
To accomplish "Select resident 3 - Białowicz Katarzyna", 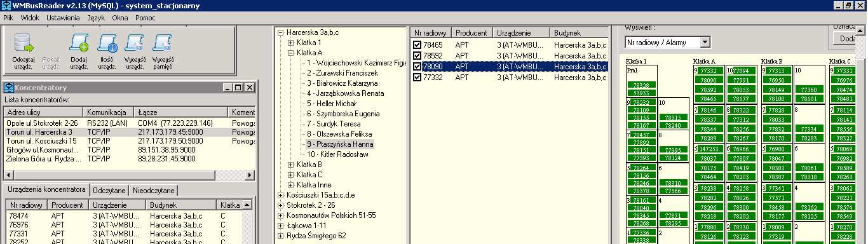I will pos(342,83).
